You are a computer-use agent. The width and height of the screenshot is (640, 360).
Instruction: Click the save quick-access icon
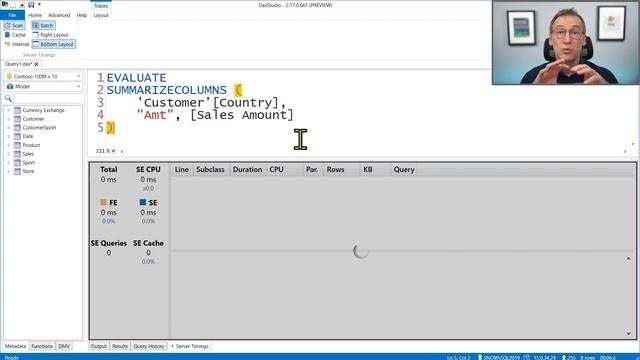coord(31,4)
